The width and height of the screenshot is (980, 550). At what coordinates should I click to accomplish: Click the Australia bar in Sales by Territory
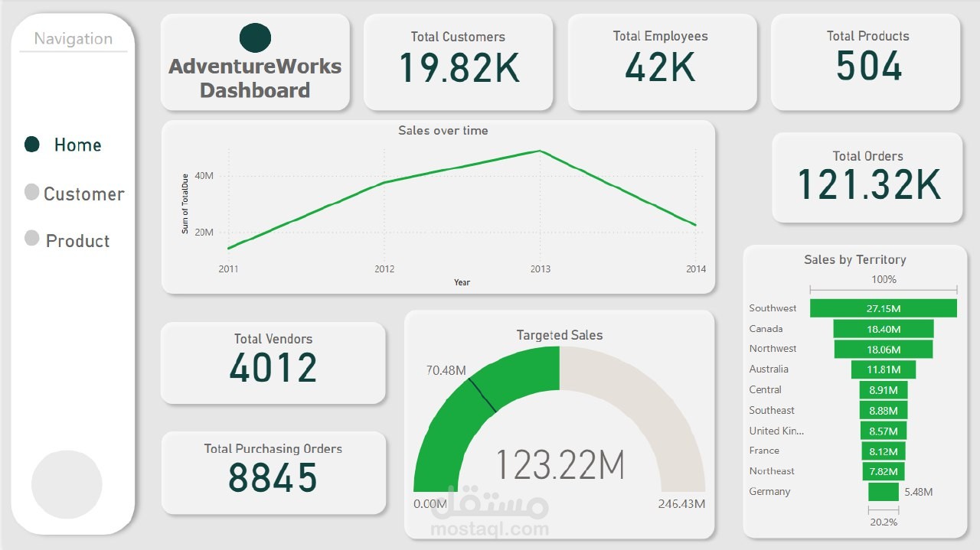(882, 369)
